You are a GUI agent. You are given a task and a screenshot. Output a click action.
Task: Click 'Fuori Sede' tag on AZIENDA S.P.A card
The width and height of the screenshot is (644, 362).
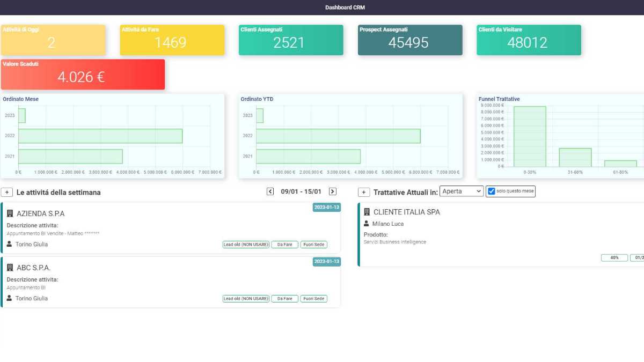coord(313,245)
